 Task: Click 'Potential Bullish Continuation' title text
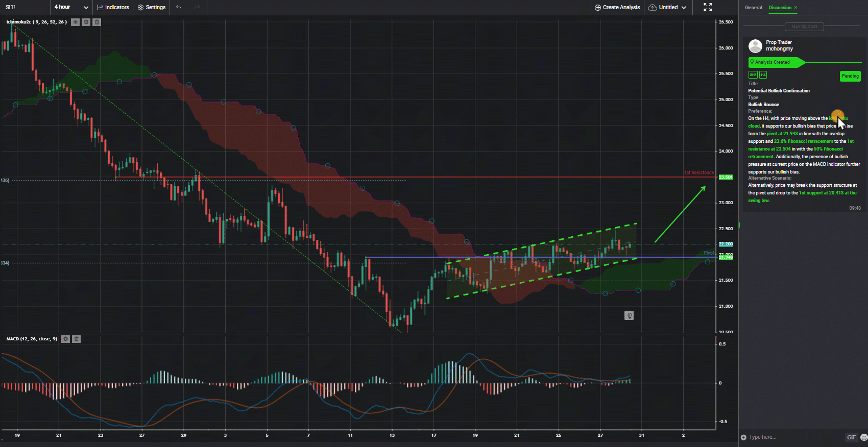pyautogui.click(x=779, y=91)
